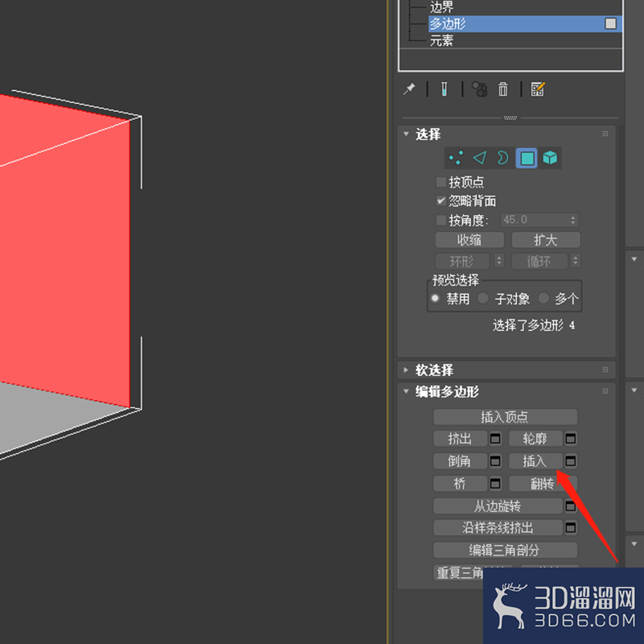The image size is (644, 644).
Task: Collapse the 编辑多边形 rollout
Action: point(407,391)
